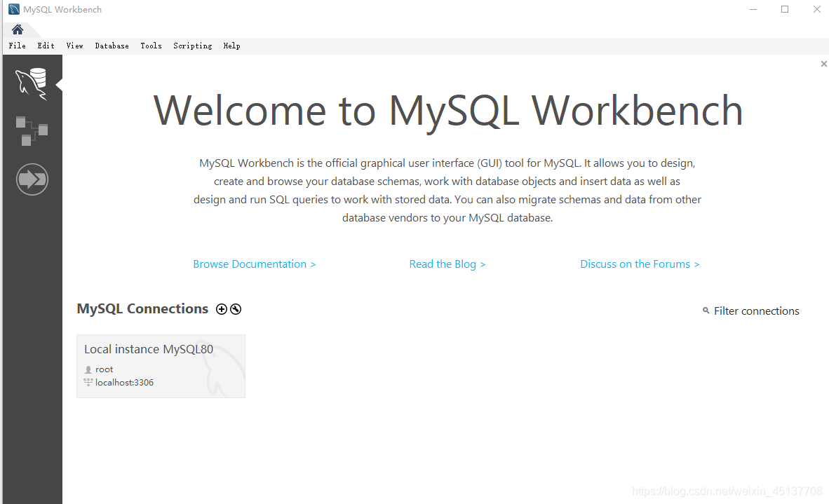Viewport: 829px width, 504px height.
Task: Open the Scripting menu
Action: click(x=193, y=46)
